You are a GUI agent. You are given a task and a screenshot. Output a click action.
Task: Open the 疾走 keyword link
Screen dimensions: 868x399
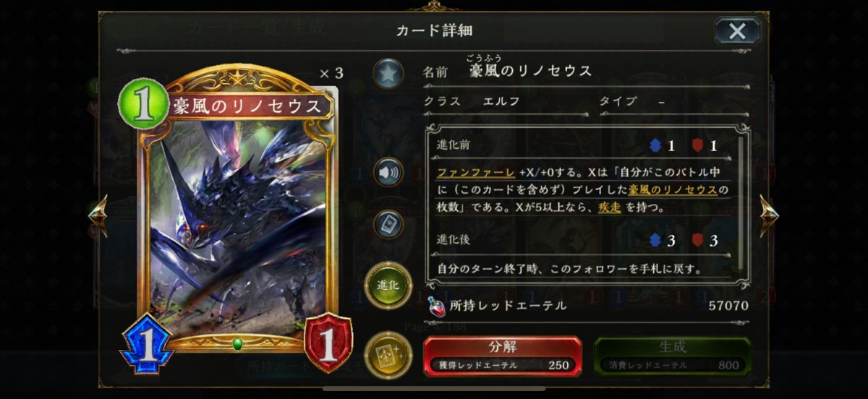609,207
